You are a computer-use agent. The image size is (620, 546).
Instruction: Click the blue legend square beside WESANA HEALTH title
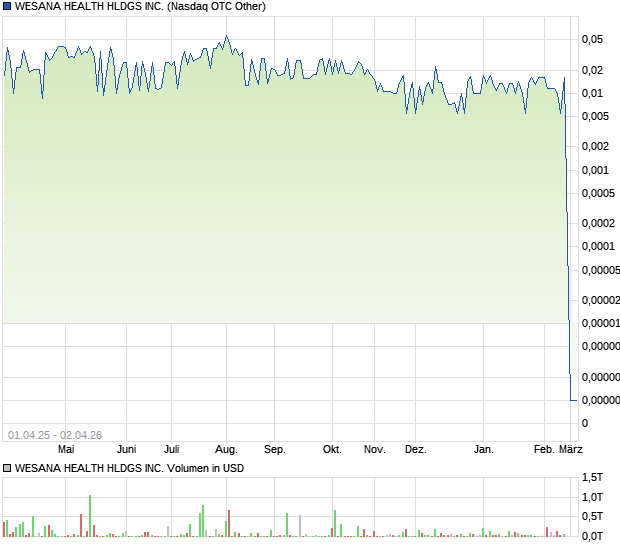point(7,6)
